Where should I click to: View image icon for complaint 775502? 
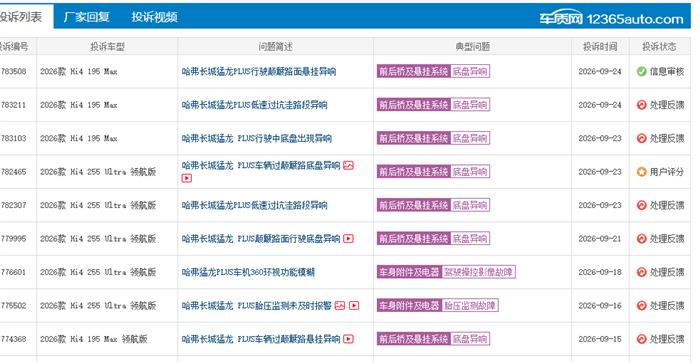(340, 305)
